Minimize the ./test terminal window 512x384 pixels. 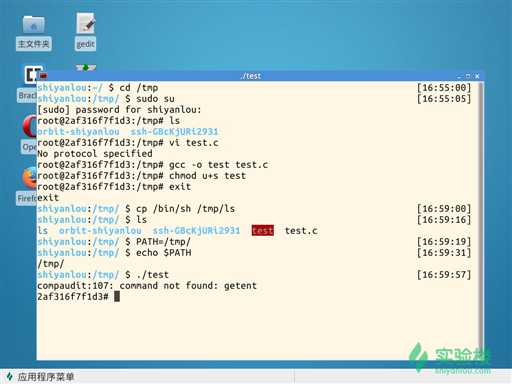click(460, 76)
